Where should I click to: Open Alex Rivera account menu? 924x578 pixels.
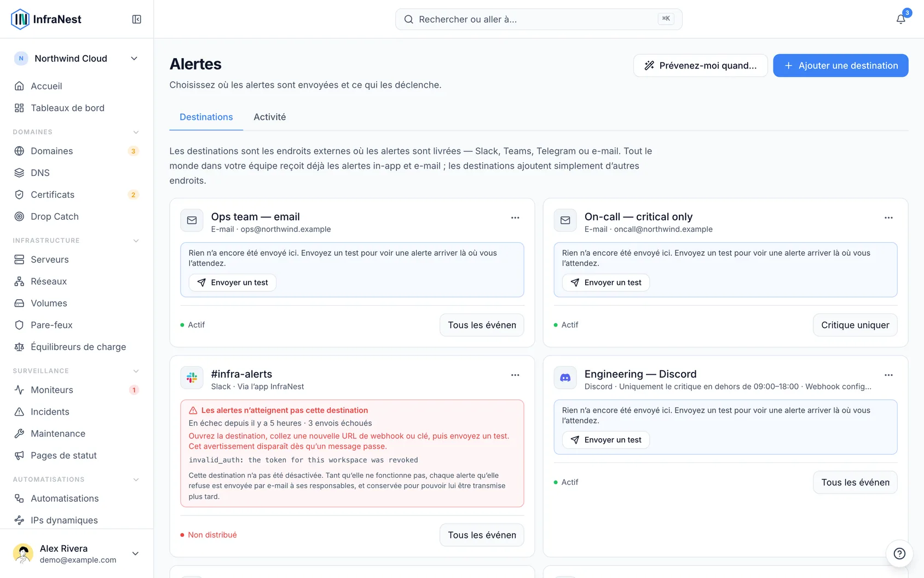click(77, 553)
